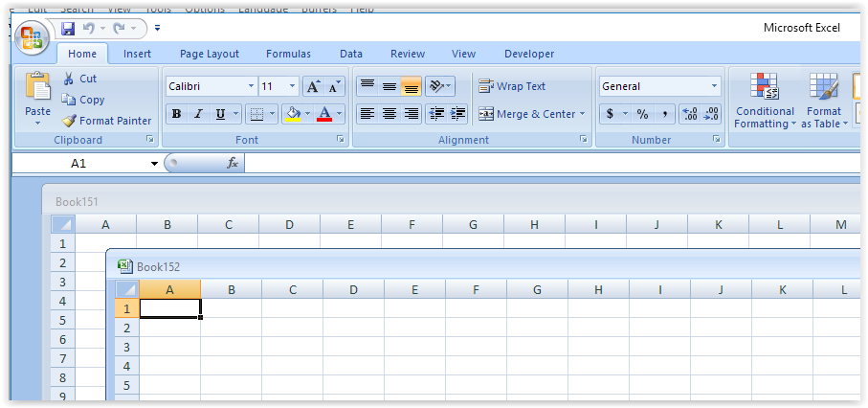Apply Comma Style

click(665, 114)
